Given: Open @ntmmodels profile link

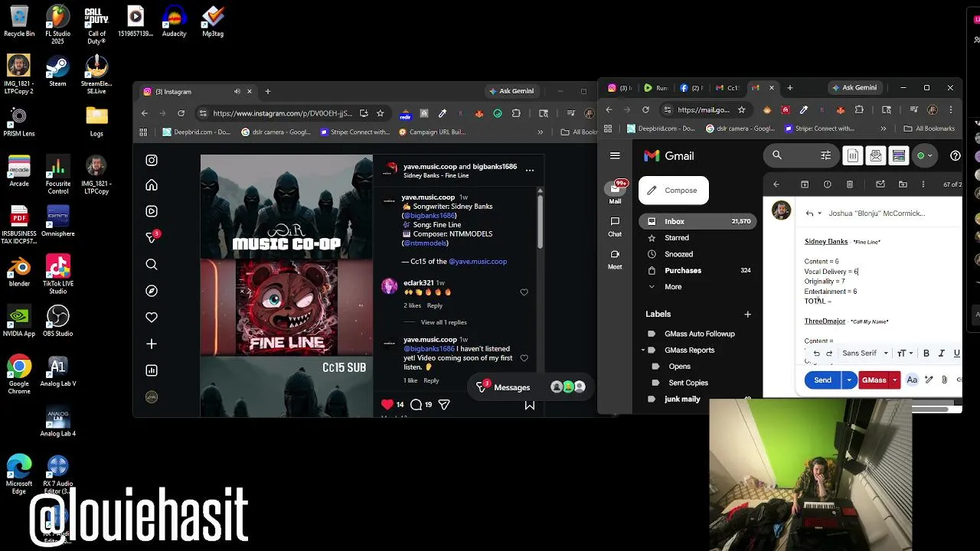Looking at the screenshot, I should (x=426, y=243).
